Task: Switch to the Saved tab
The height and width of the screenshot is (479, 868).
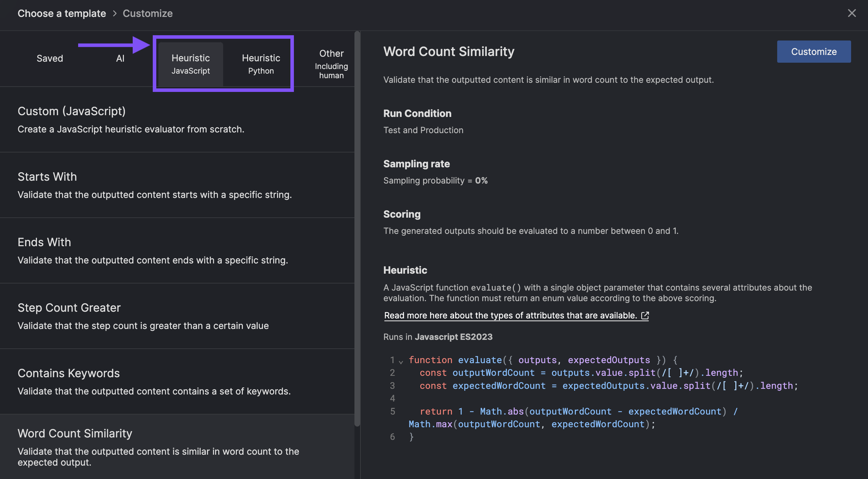Action: (50, 58)
